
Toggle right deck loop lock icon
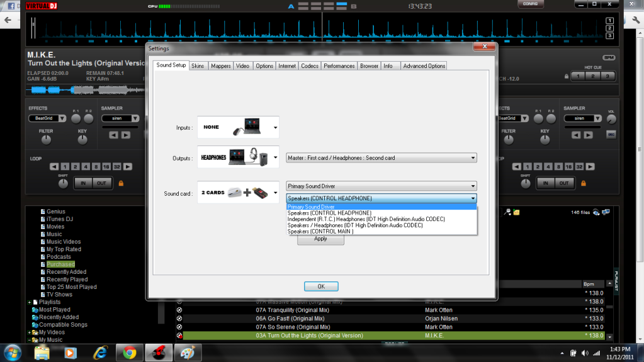[x=584, y=183]
